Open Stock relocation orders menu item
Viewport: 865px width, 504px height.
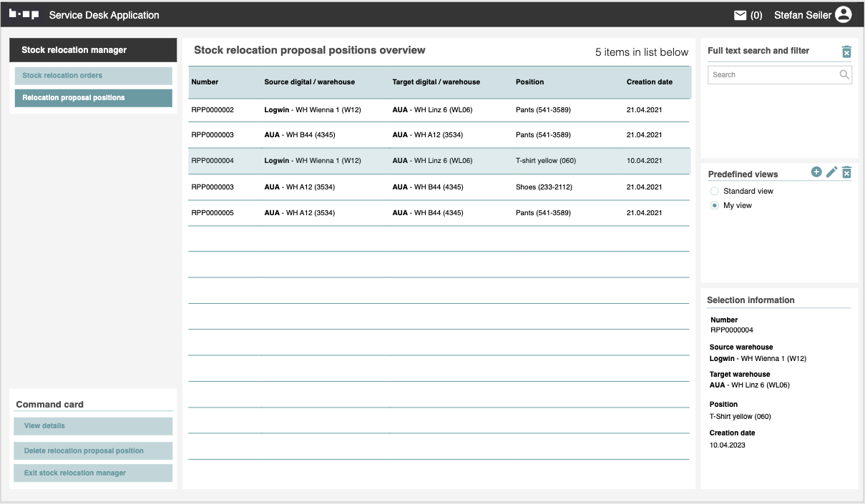[x=93, y=76]
